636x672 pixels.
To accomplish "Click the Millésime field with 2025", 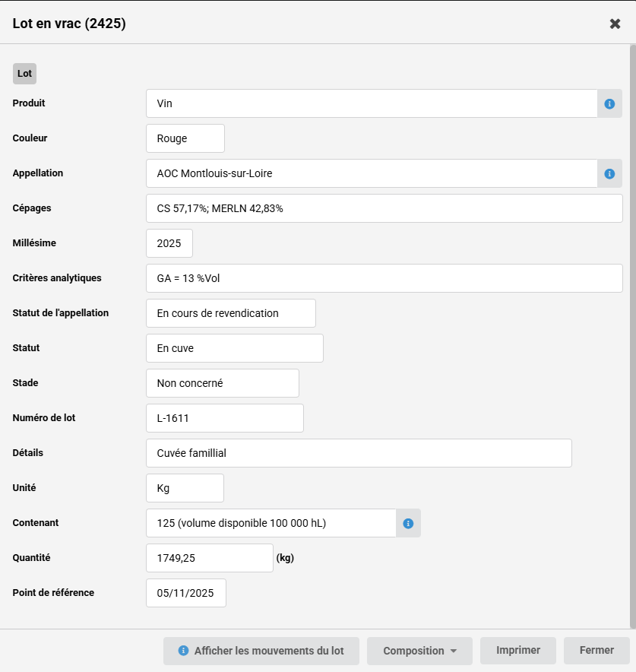I will [x=169, y=243].
